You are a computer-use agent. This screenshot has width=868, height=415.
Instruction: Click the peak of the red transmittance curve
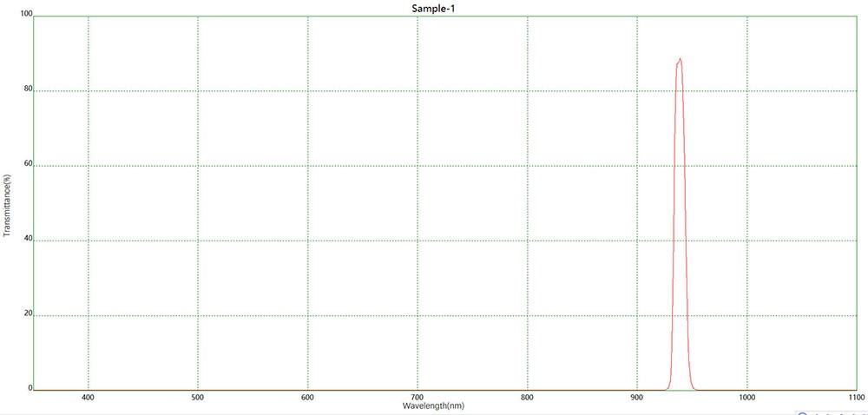680,60
